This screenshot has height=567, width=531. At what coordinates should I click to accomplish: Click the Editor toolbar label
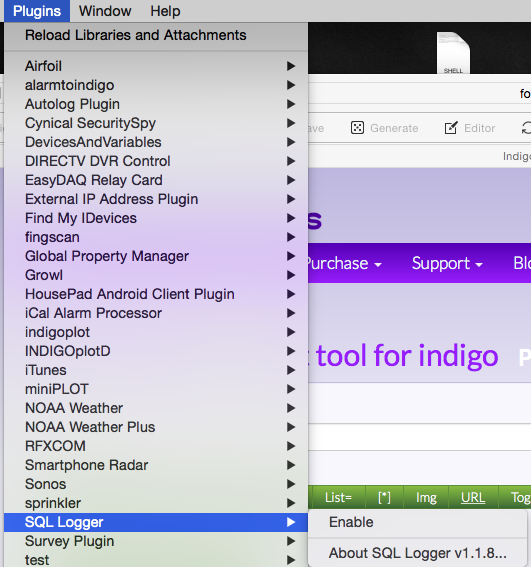coord(479,128)
